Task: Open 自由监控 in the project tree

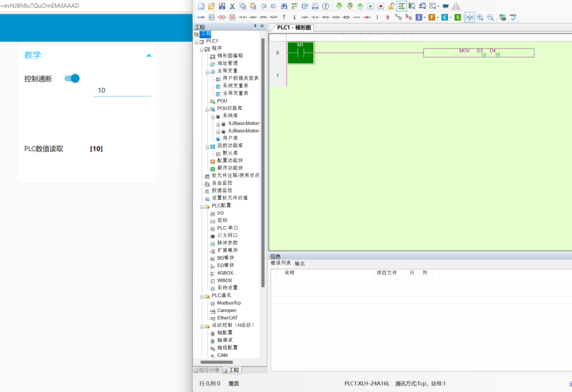Action: tap(222, 183)
